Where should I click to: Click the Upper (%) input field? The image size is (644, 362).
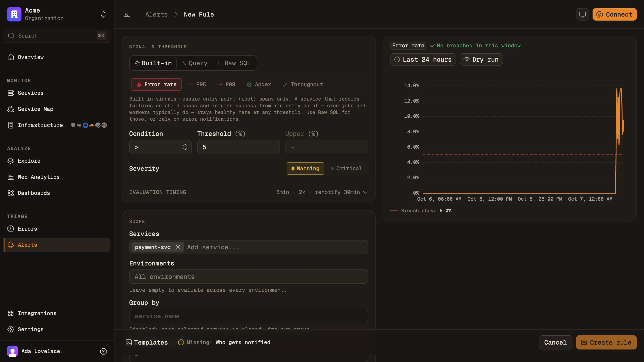[x=326, y=147]
